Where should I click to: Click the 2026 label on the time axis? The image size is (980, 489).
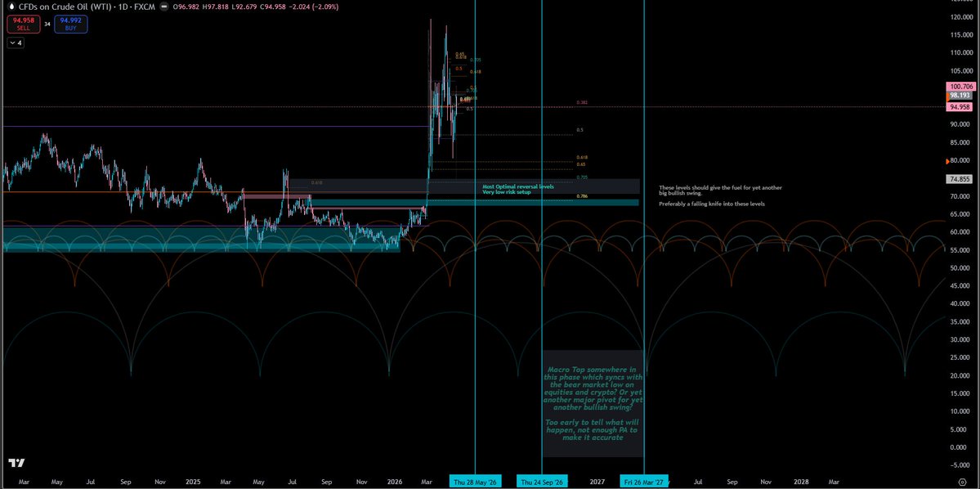(395, 482)
